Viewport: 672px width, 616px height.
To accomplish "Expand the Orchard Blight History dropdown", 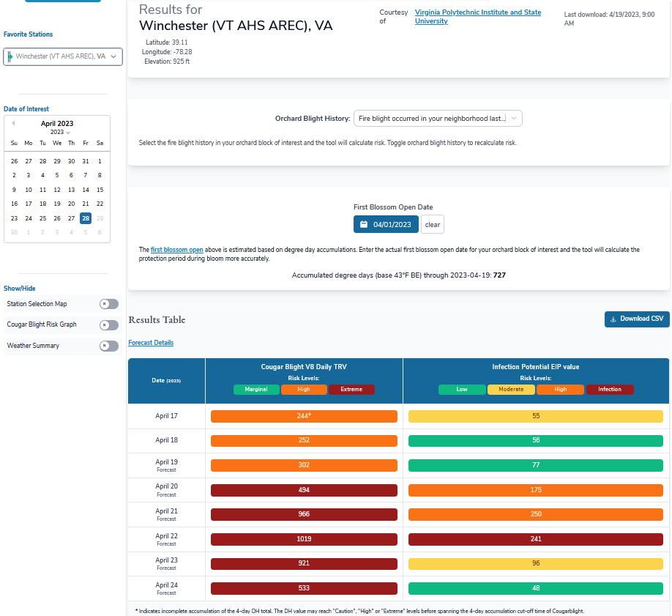I will (x=438, y=119).
